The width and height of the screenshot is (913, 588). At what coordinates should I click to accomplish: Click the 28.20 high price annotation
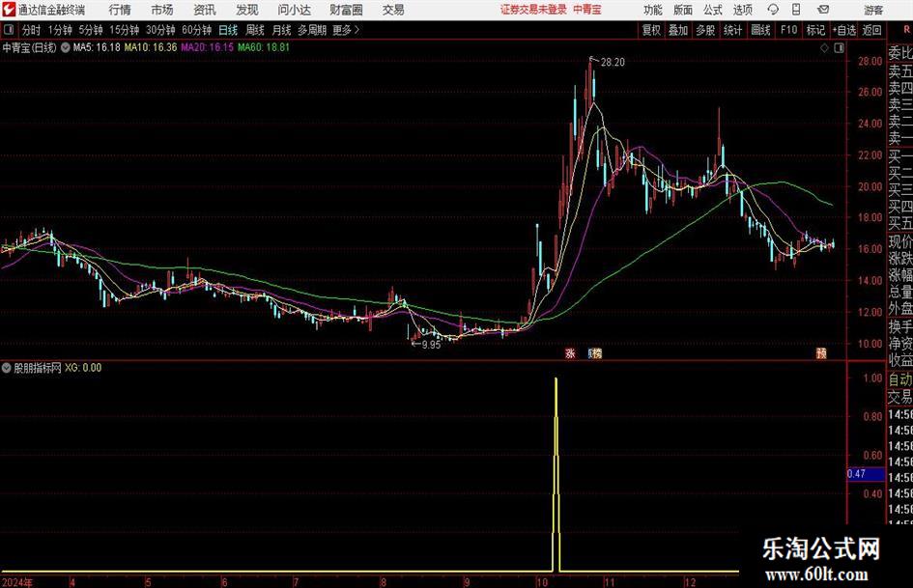(612, 63)
